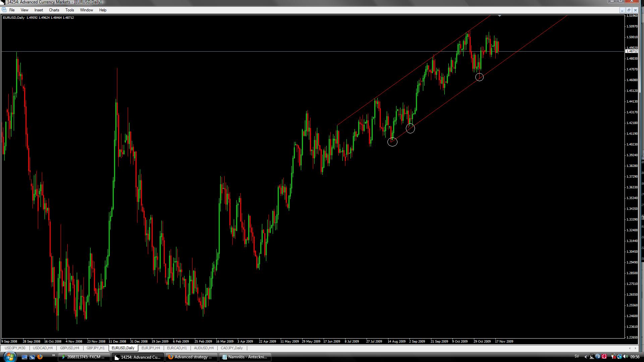This screenshot has height=362, width=644.
Task: Click the Switch between windows icon
Action: 32,357
